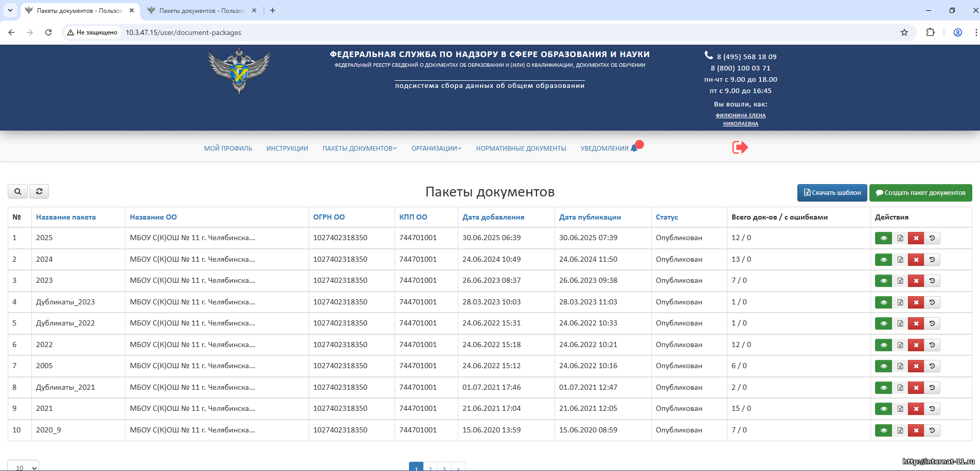
Task: Open file icon for package 2023
Action: 900,281
